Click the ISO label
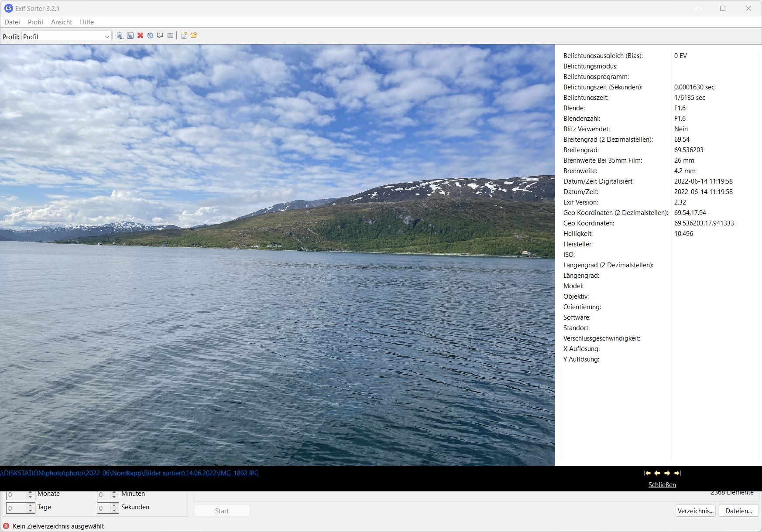 [569, 255]
